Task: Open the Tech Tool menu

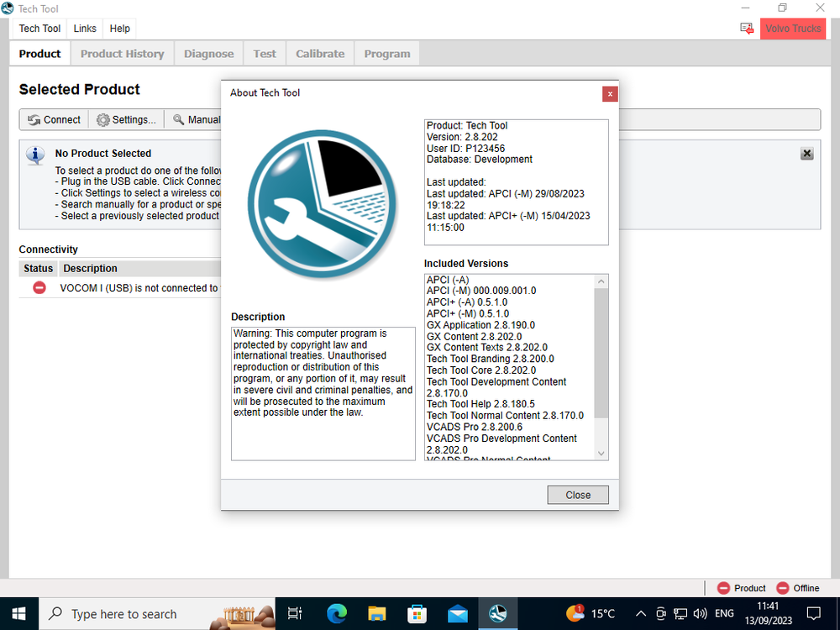Action: tap(39, 29)
